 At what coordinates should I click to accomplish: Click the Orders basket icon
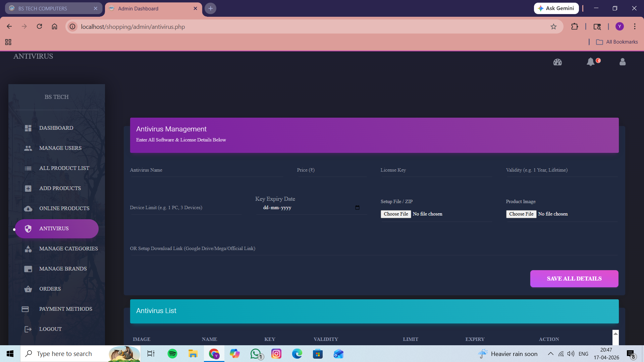pyautogui.click(x=28, y=289)
